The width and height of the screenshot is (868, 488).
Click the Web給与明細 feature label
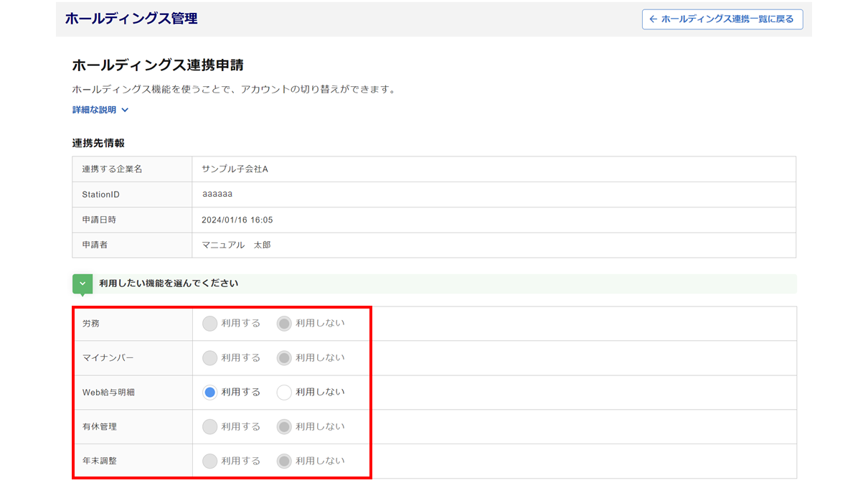point(110,393)
